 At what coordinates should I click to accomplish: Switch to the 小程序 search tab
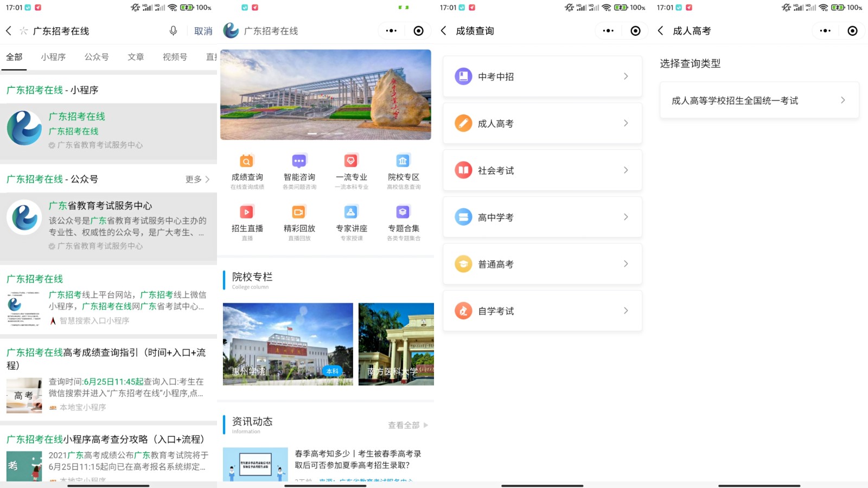pos(53,57)
